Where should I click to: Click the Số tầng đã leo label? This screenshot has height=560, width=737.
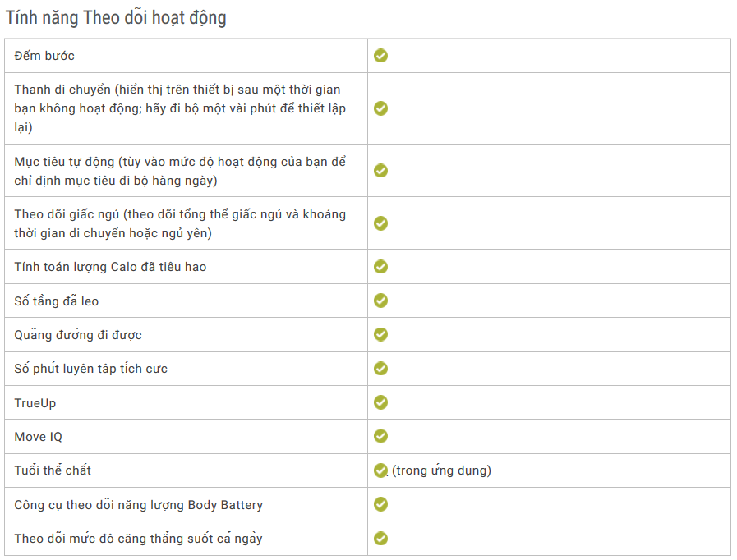tap(56, 301)
